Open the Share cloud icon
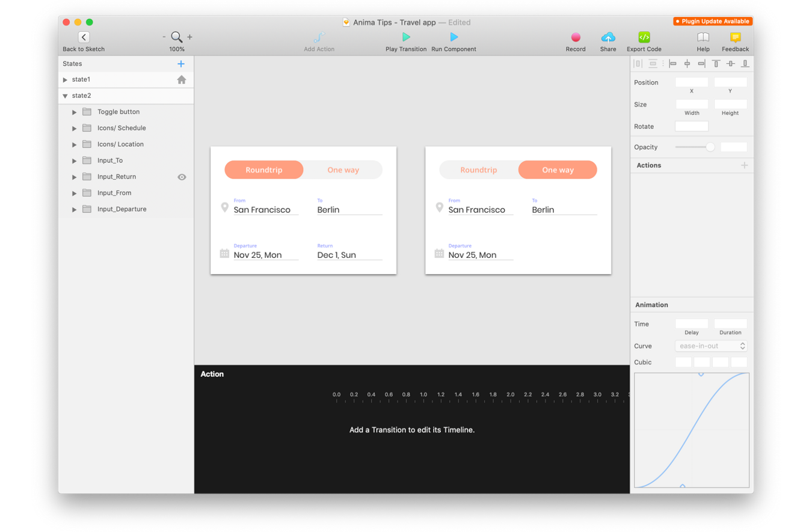The width and height of the screenshot is (812, 532). (x=608, y=37)
